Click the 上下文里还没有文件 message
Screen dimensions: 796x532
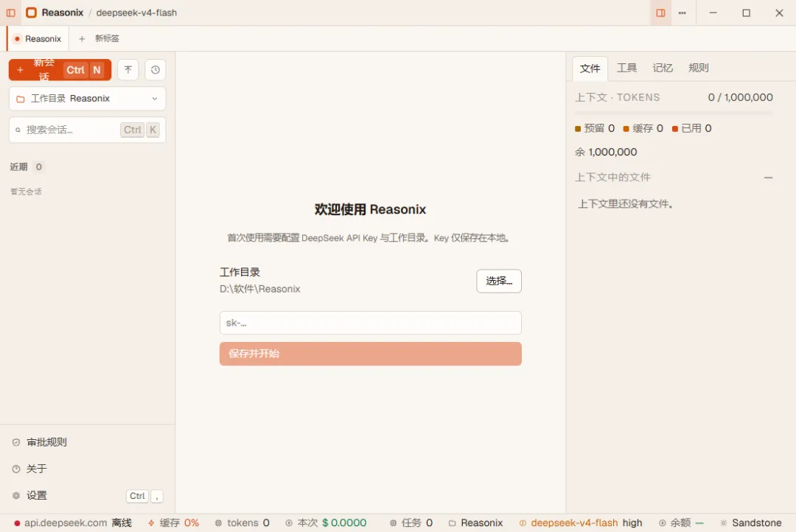pyautogui.click(x=626, y=204)
